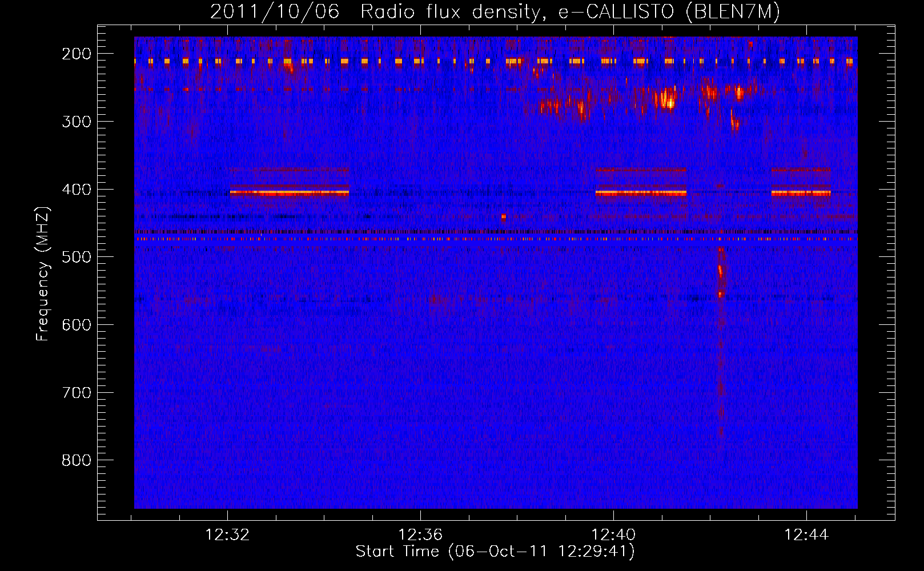Image resolution: width=924 pixels, height=571 pixels.
Task: Click the small red spot near 440 MHz at 12:37
Action: [503, 217]
